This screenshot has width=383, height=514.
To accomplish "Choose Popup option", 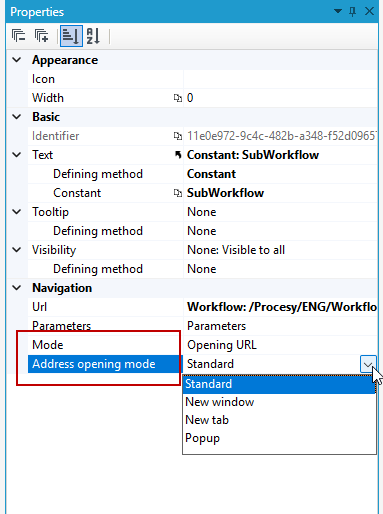I will [x=279, y=438].
